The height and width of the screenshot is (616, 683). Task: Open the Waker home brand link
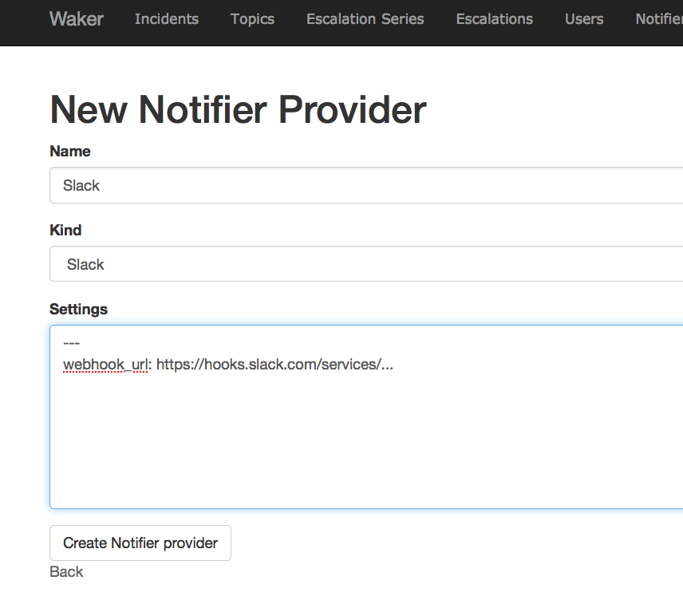tap(77, 18)
